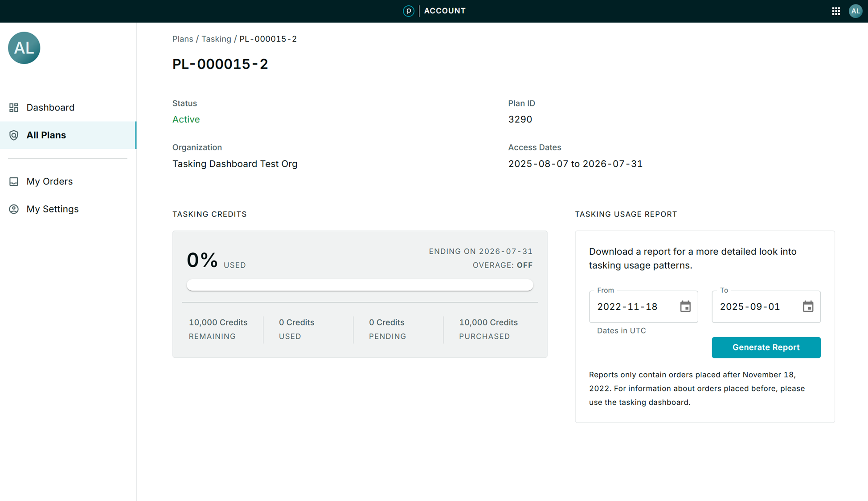Image resolution: width=868 pixels, height=501 pixels.
Task: Click the All Plans shield icon
Action: 14,135
